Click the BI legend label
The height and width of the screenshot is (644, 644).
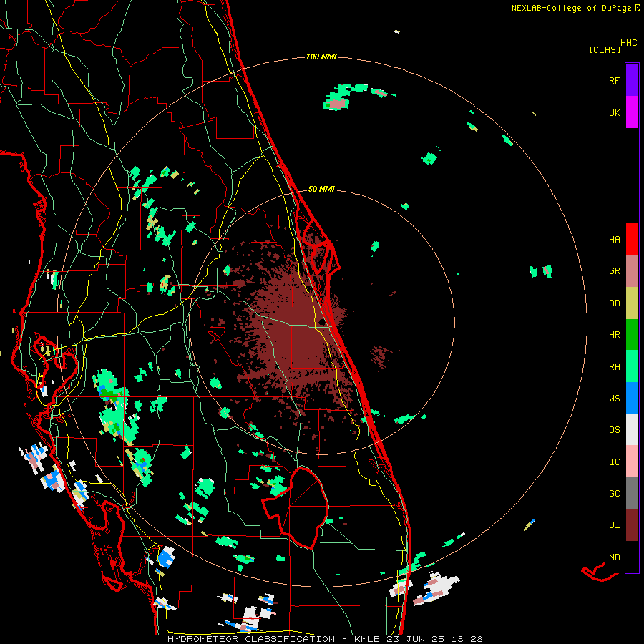point(614,525)
